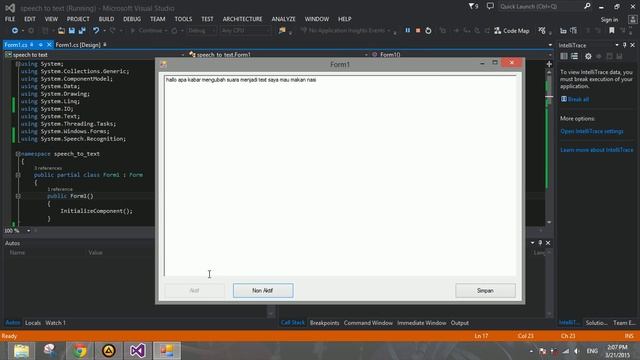Open the FILE menu

[x=10, y=19]
